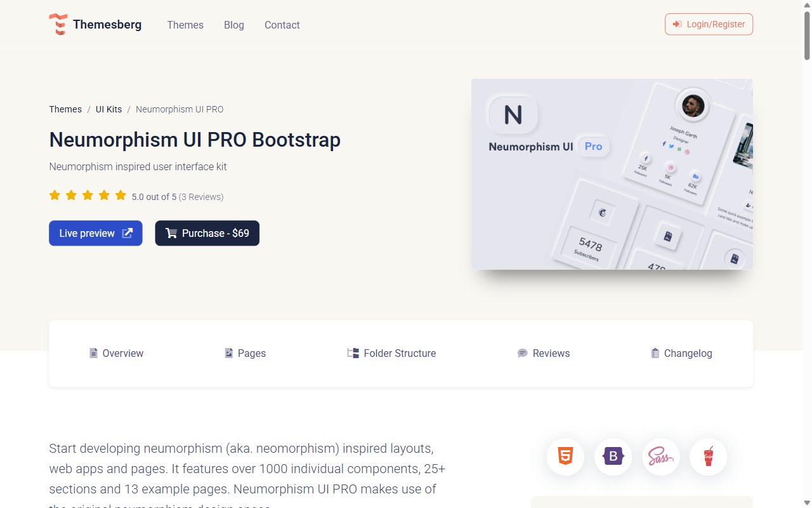Click the Login/Register button
Screen dimensions: 812x508
click(x=709, y=24)
